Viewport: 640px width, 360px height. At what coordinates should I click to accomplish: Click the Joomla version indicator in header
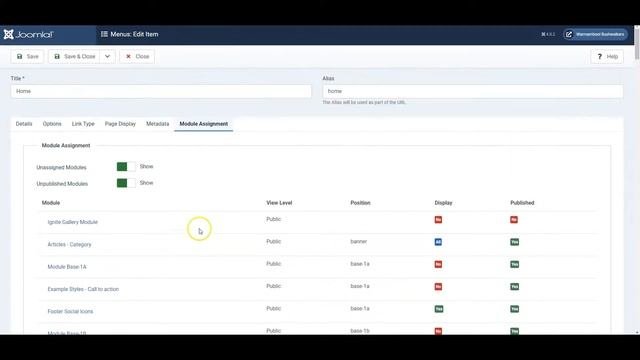(548, 34)
